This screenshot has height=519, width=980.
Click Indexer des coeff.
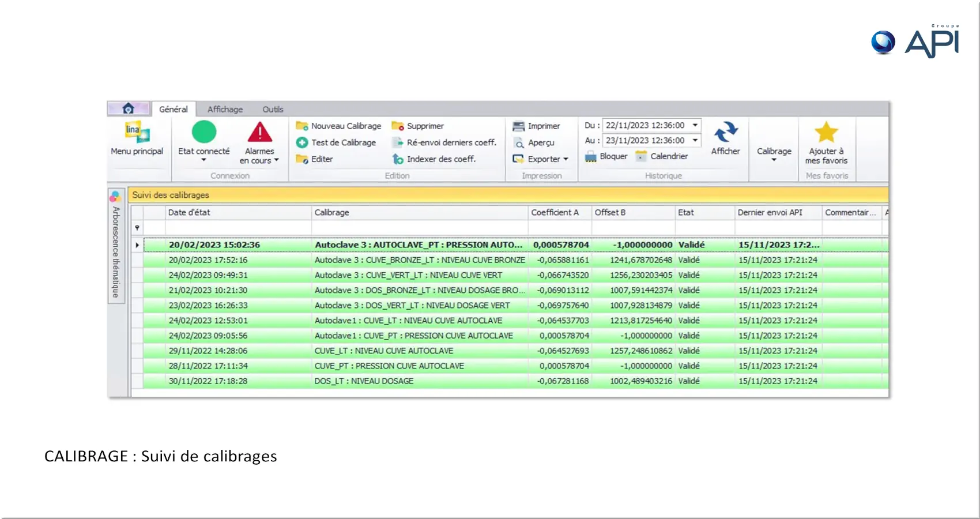(x=434, y=159)
